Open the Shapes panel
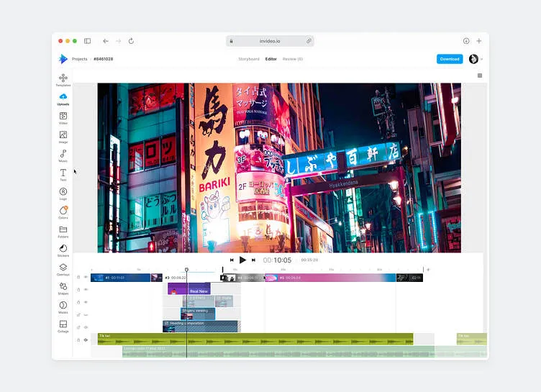 click(63, 288)
